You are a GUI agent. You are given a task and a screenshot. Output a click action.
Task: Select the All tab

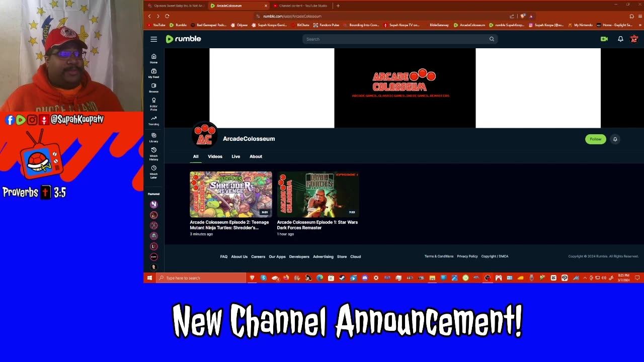[x=196, y=156]
